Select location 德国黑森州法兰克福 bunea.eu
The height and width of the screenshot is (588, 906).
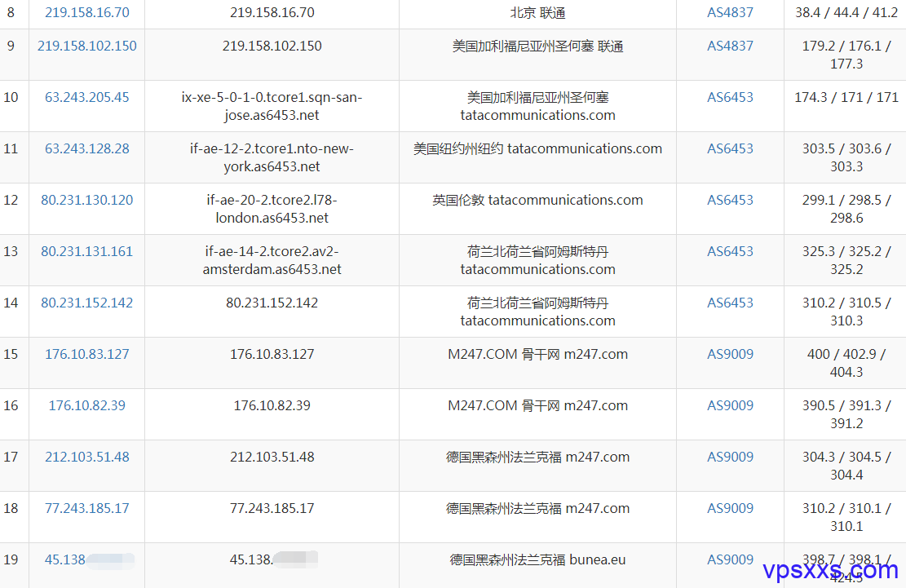click(x=537, y=560)
